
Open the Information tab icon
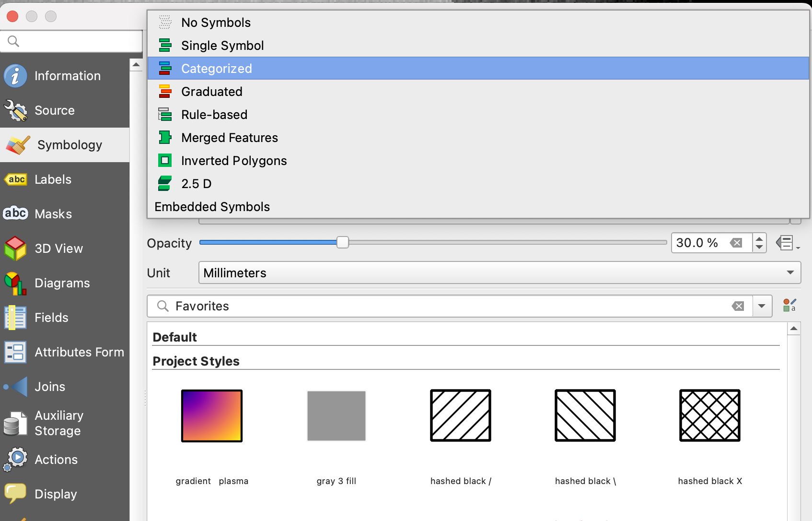point(15,76)
